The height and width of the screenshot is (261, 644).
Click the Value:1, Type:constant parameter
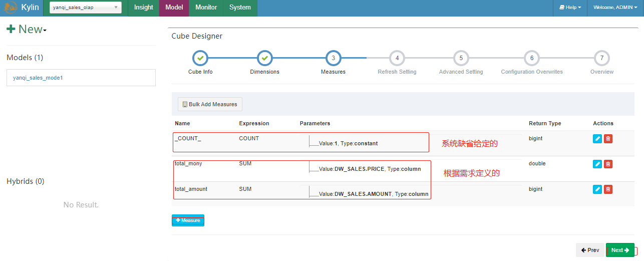click(x=349, y=143)
